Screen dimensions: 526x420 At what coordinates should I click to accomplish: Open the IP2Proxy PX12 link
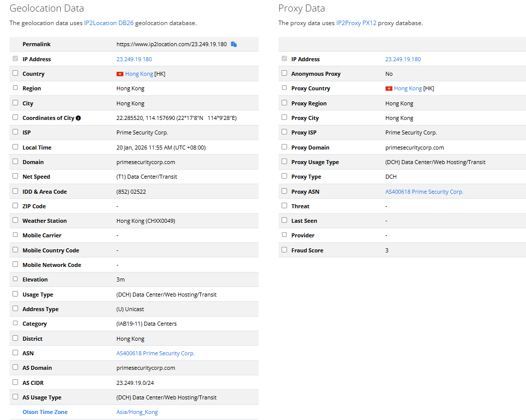tap(356, 23)
